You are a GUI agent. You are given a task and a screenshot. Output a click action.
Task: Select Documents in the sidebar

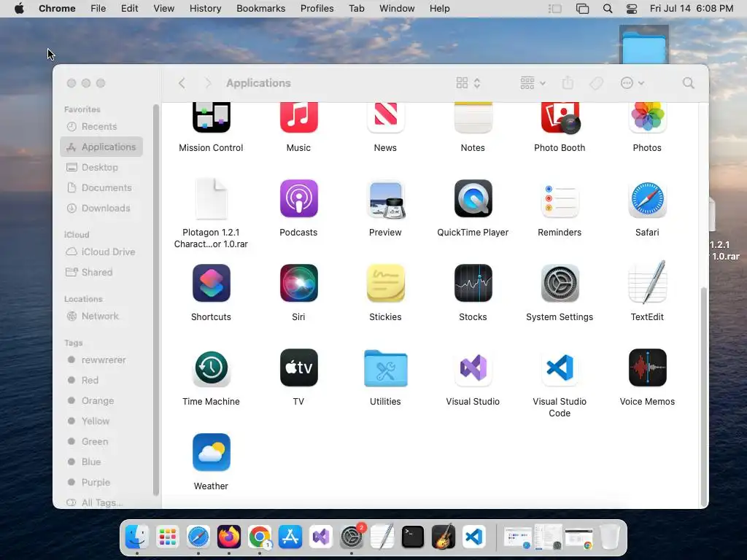(101, 188)
